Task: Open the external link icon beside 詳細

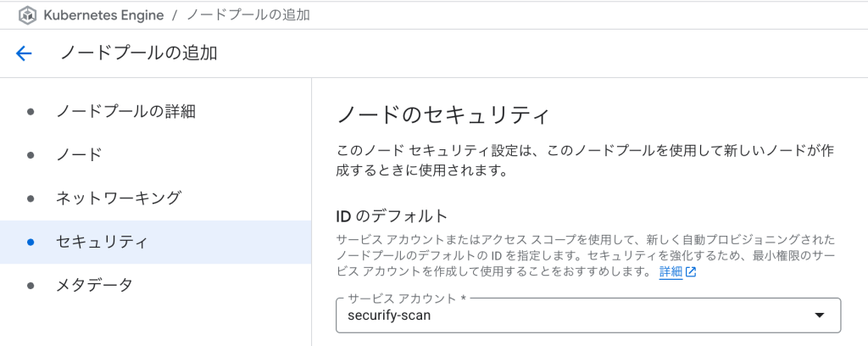Action: click(x=691, y=272)
